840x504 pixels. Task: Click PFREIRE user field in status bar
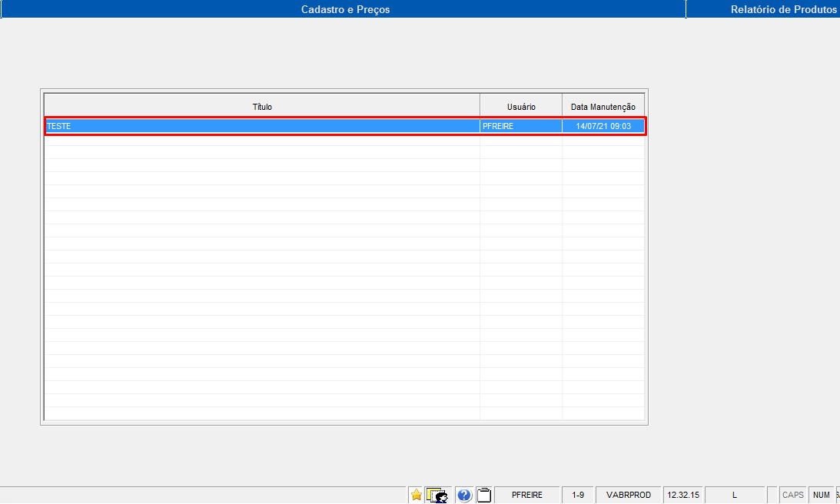click(526, 495)
